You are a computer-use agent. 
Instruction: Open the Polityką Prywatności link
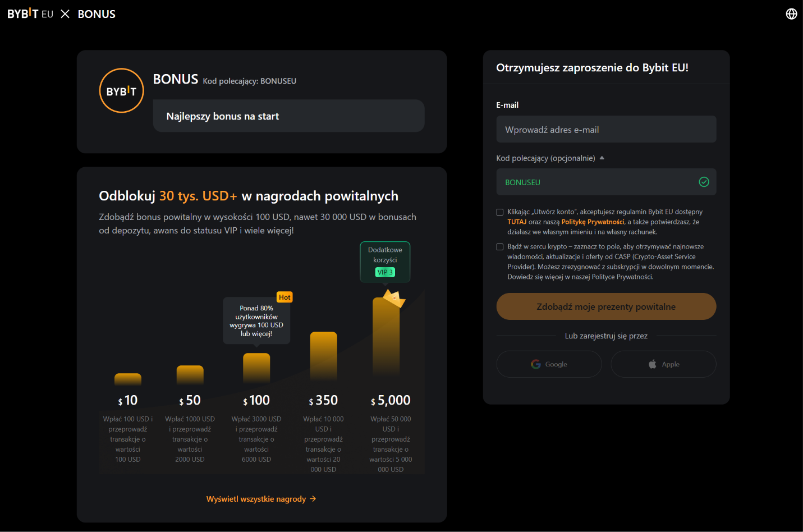pos(593,222)
